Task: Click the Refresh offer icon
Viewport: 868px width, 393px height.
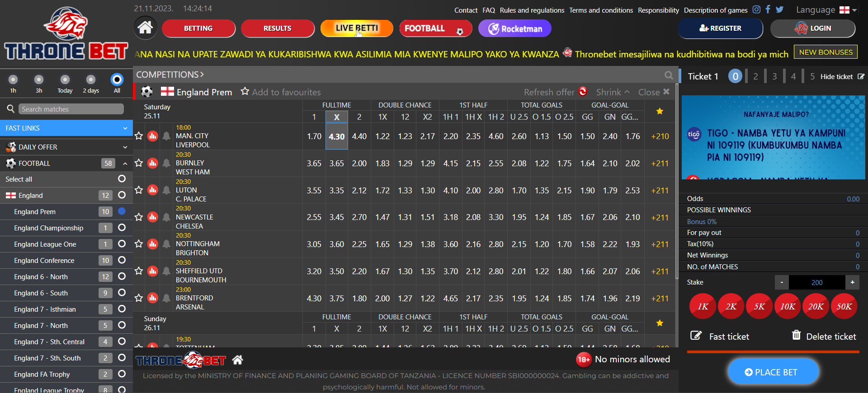Action: (583, 92)
